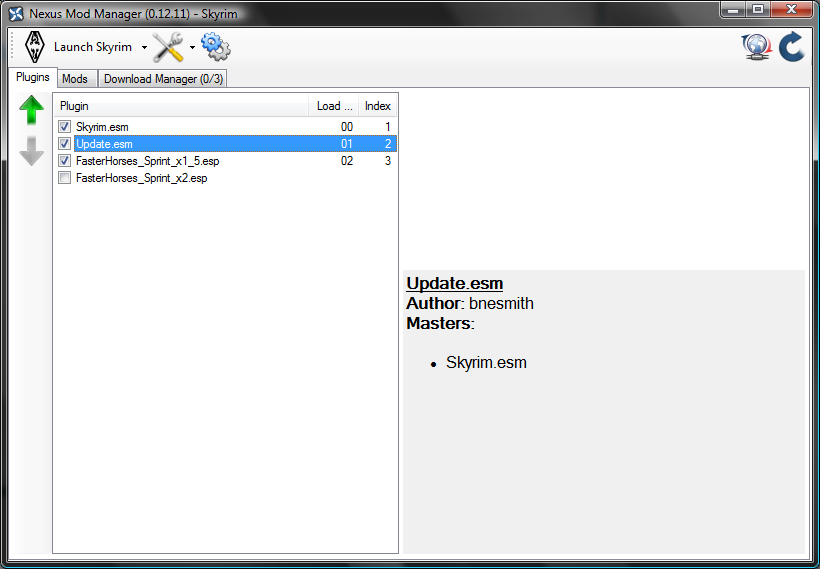Click the author name bnesmith
The image size is (820, 569).
[x=501, y=303]
